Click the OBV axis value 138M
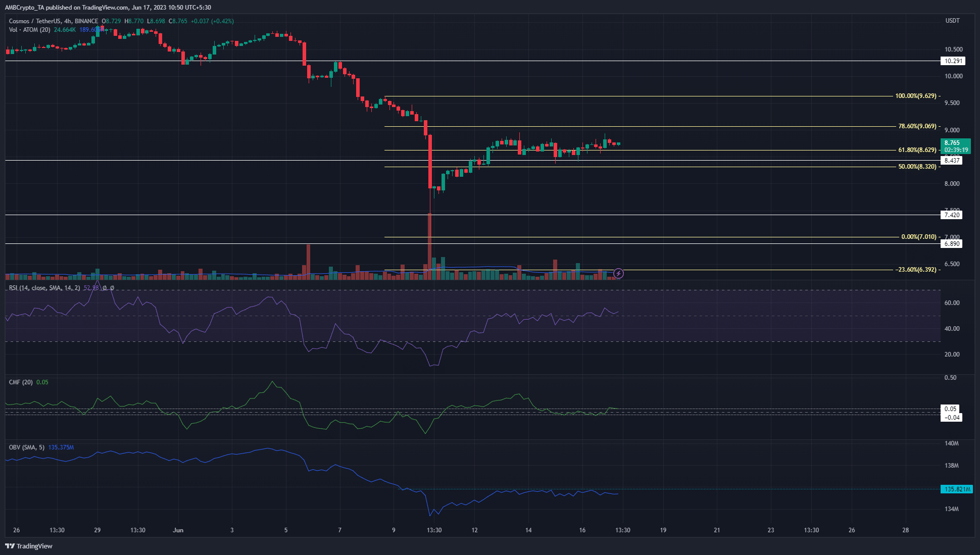The height and width of the screenshot is (555, 980). [x=952, y=466]
